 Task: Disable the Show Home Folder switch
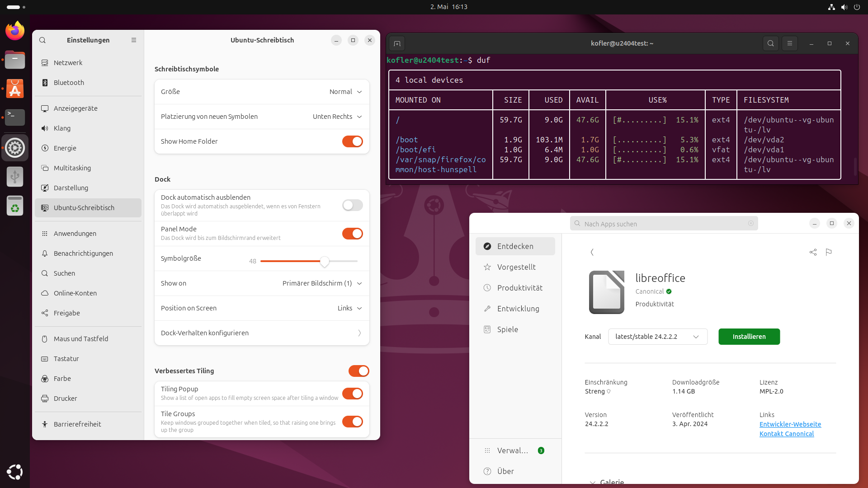pyautogui.click(x=352, y=141)
